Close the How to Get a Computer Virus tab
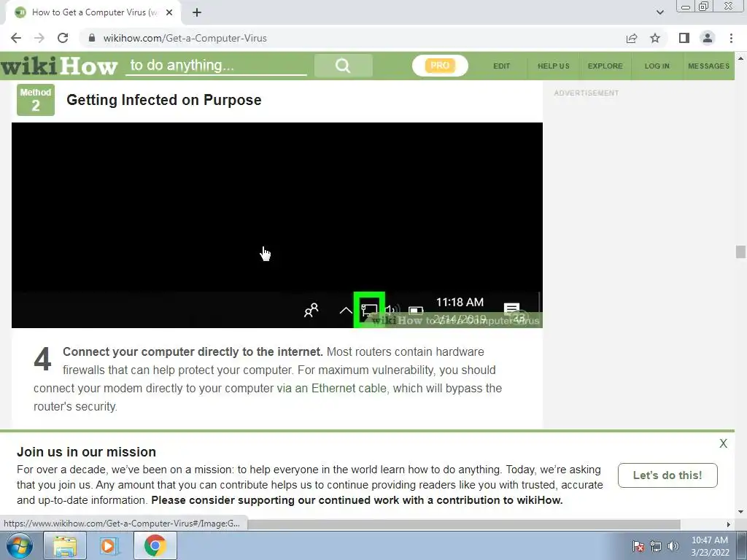 pos(169,12)
